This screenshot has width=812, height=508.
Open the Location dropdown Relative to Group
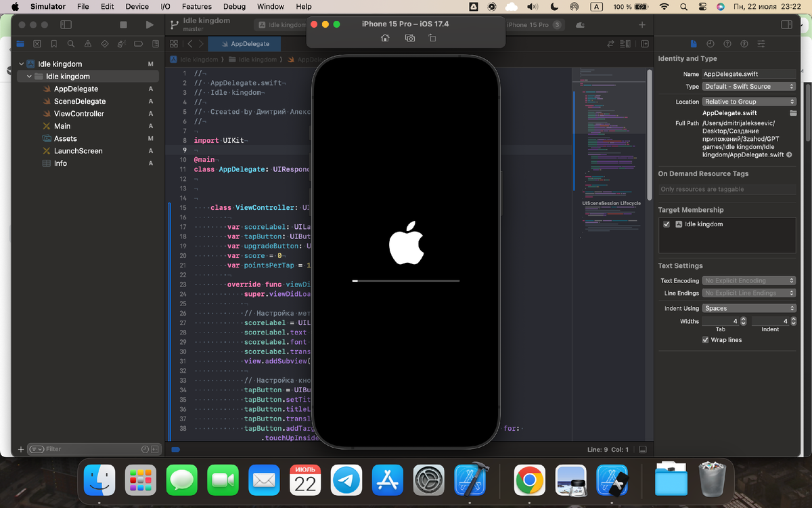tap(749, 102)
